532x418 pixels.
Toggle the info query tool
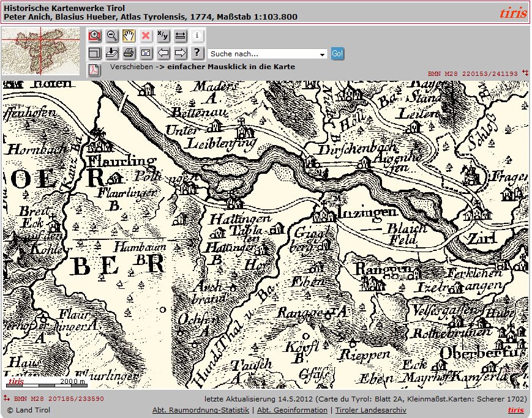click(197, 36)
